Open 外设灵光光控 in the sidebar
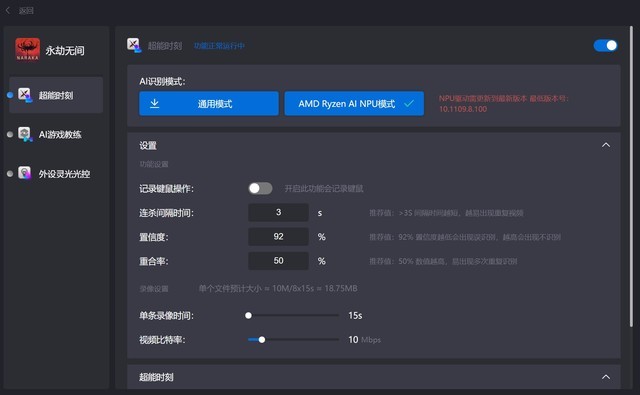The width and height of the screenshot is (640, 395). (56, 173)
